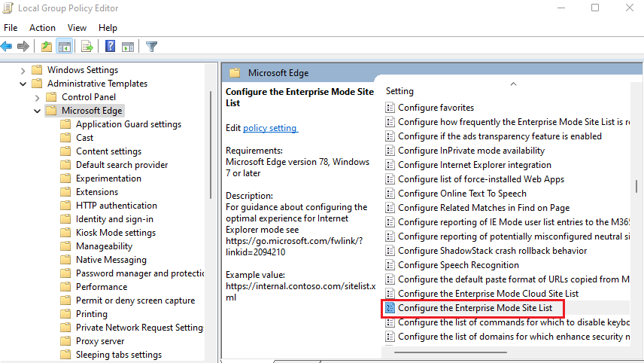This screenshot has width=644, height=363.
Task: Click sort arrow above Setting column
Action: [x=513, y=84]
